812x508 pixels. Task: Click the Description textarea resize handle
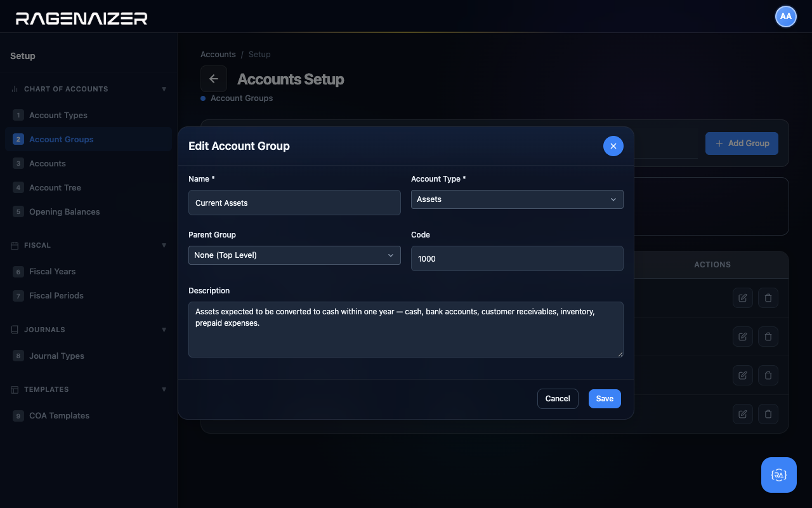620,354
